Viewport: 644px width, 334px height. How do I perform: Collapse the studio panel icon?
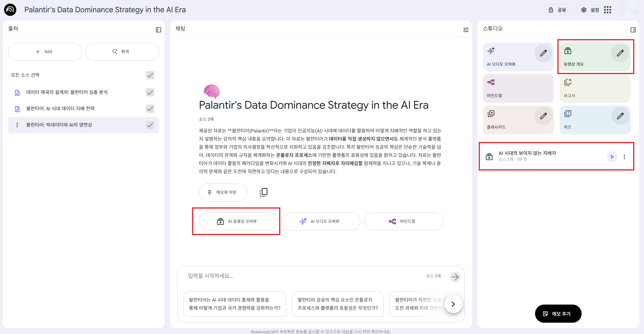tap(633, 30)
